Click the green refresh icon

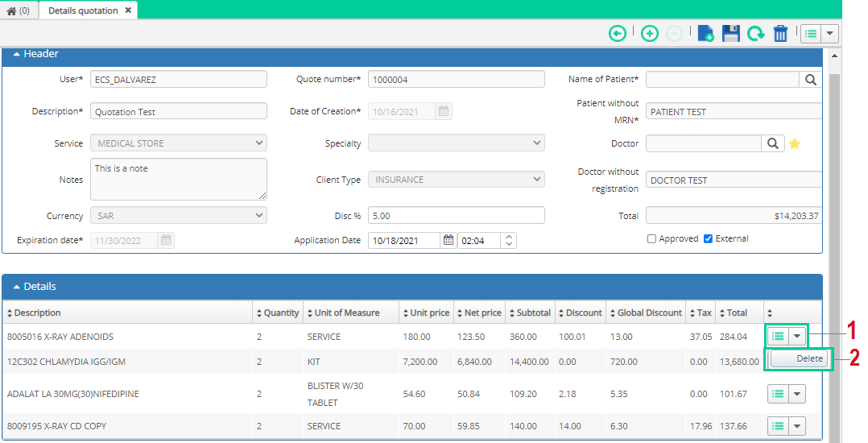coord(755,34)
